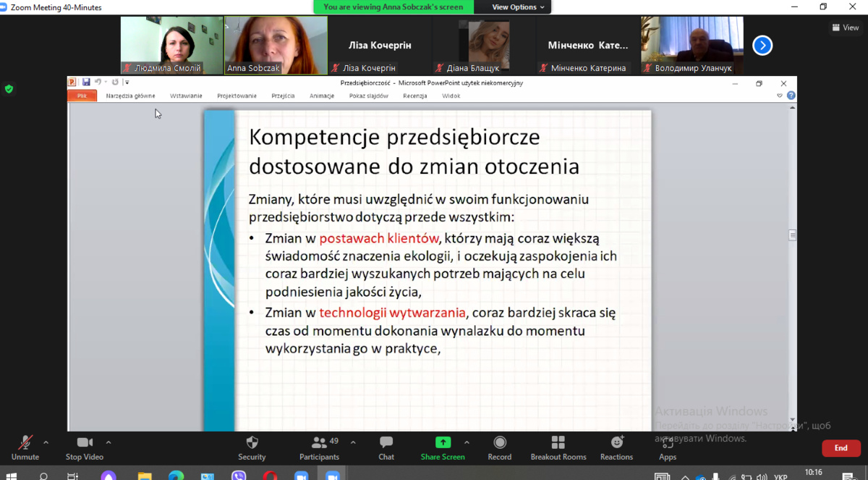Open the Wstawianie ribbon tab
The height and width of the screenshot is (480, 868).
click(x=186, y=96)
